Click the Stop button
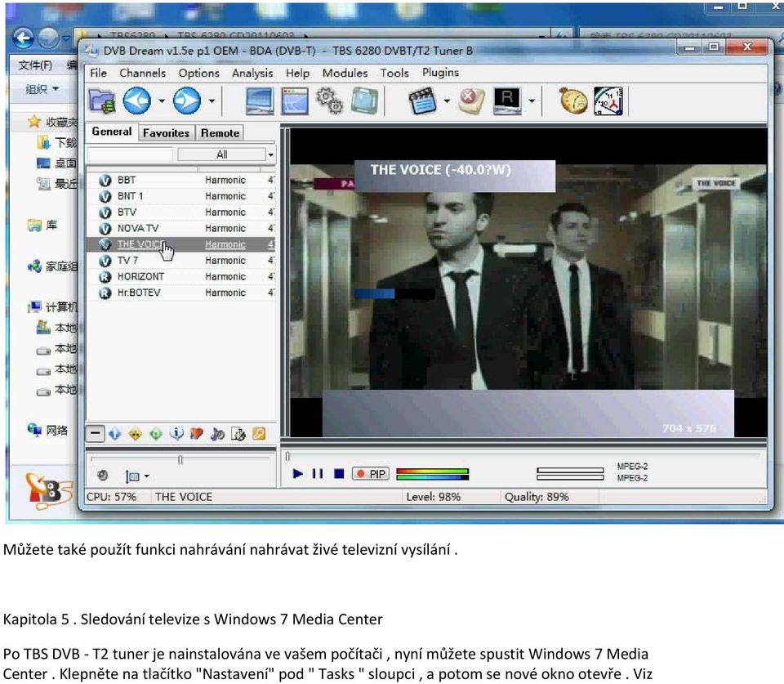The height and width of the screenshot is (684, 784). [339, 473]
